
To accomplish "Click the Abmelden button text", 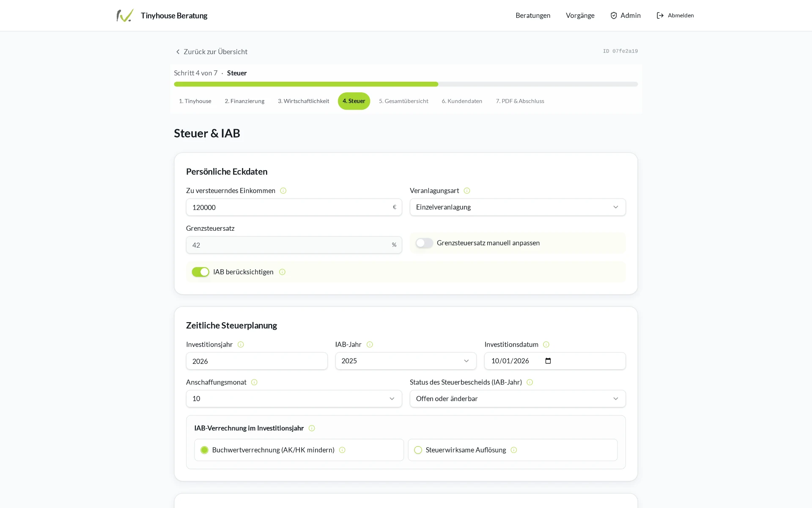I will 680,15.
